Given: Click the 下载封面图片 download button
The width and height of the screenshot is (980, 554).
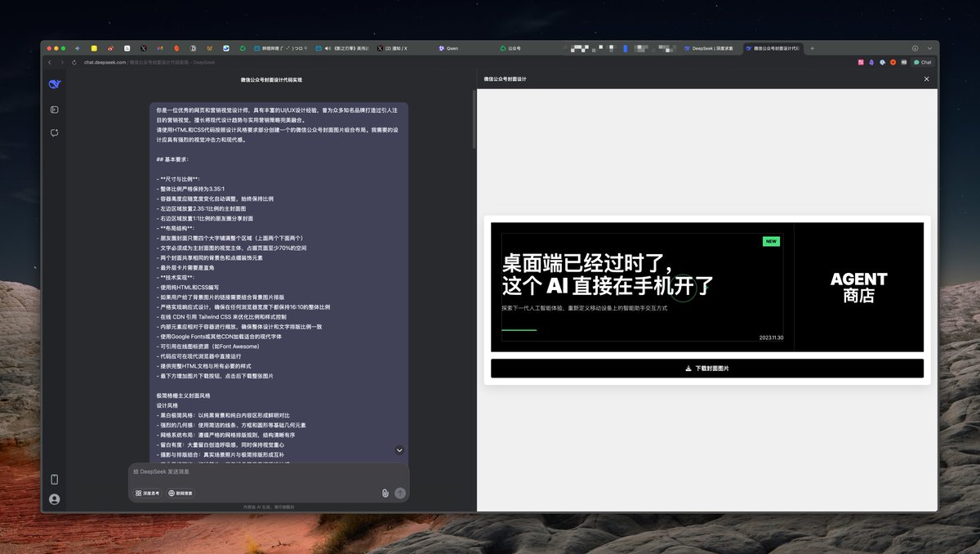Looking at the screenshot, I should pyautogui.click(x=707, y=369).
